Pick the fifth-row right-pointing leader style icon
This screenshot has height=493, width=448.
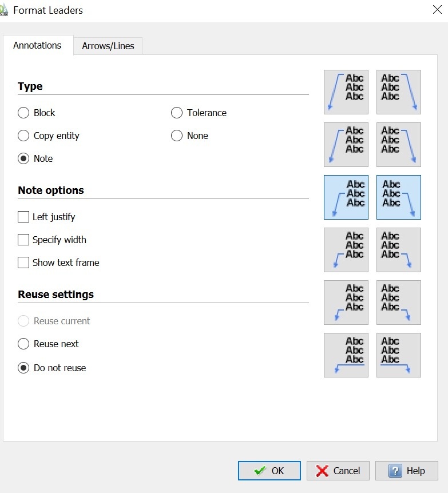pyautogui.click(x=399, y=303)
